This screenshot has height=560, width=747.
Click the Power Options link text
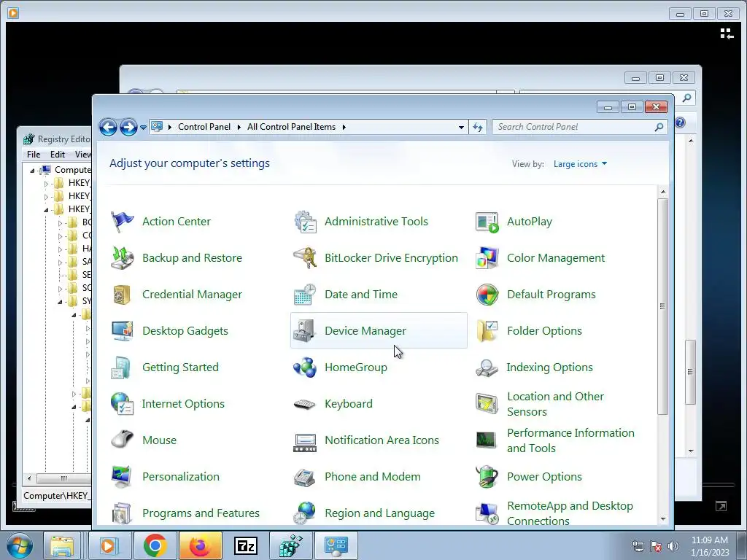(544, 477)
